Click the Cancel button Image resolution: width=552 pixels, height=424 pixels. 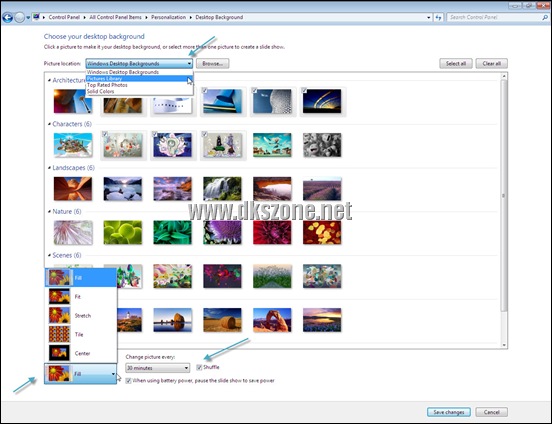pos(491,412)
